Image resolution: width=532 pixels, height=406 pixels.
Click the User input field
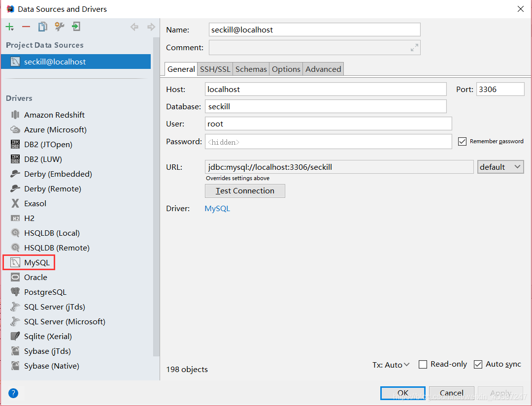329,124
